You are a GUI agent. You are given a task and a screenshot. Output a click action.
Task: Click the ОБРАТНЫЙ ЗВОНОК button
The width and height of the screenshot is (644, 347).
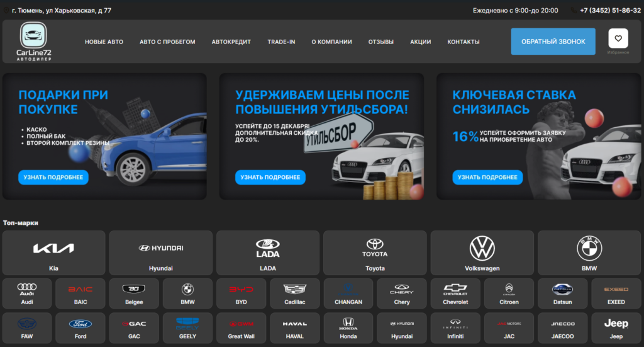pos(553,42)
